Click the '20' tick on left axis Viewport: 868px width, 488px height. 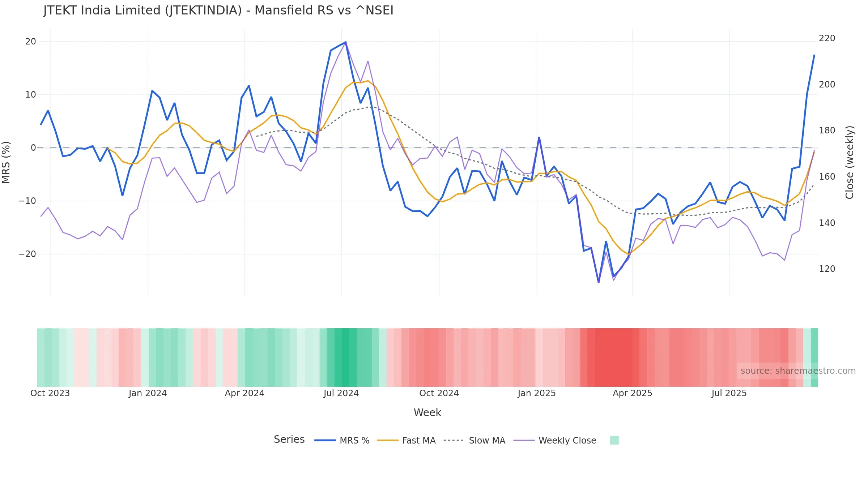(x=31, y=42)
